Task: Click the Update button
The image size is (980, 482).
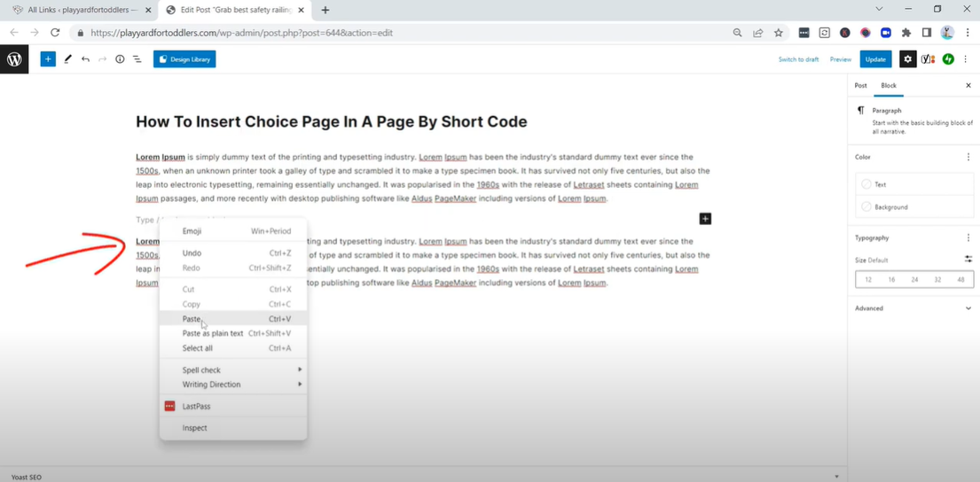Action: point(875,59)
